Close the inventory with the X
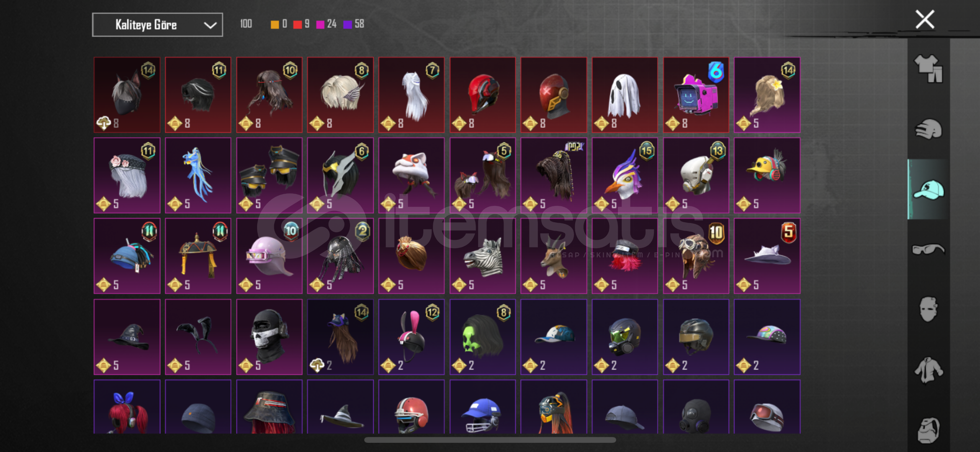 pyautogui.click(x=925, y=19)
